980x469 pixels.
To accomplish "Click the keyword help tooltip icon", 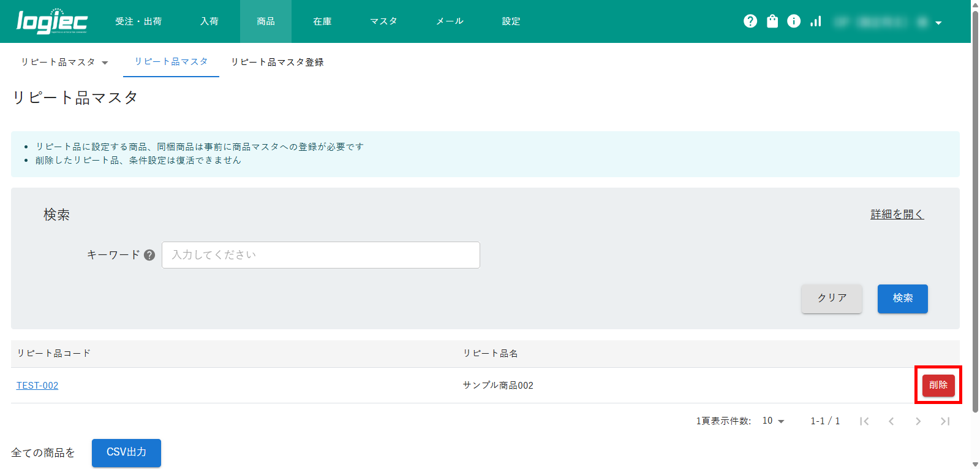I will [149, 255].
